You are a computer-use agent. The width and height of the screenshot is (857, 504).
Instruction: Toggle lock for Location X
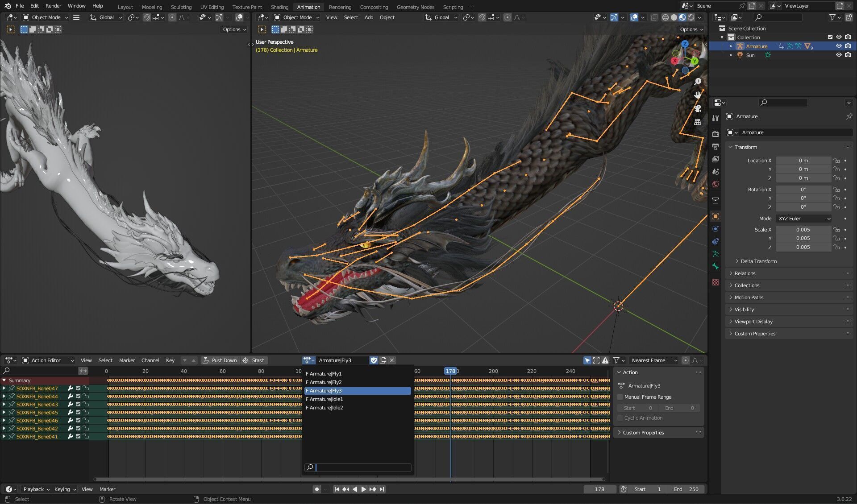click(x=837, y=161)
